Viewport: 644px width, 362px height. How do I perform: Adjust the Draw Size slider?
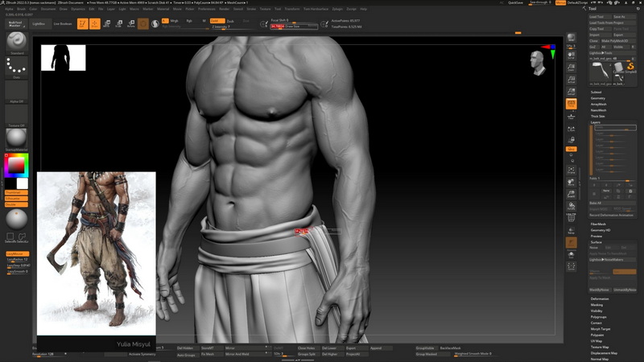(294, 27)
